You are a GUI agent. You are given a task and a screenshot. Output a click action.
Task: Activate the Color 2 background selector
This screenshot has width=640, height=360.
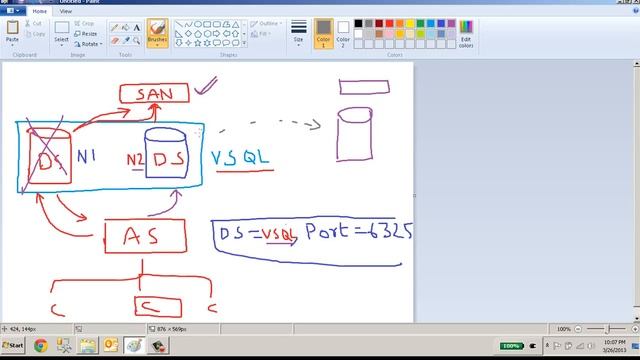[x=343, y=34]
